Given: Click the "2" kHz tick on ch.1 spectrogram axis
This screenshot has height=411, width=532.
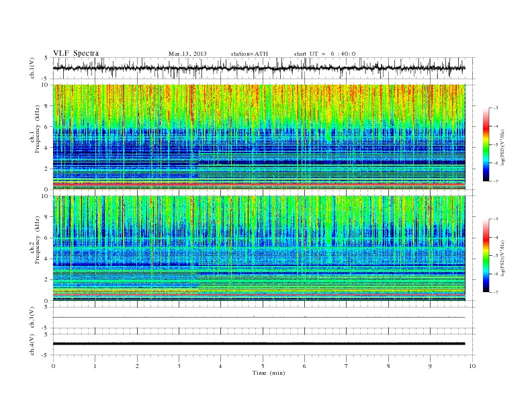Looking at the screenshot, I should [46, 169].
